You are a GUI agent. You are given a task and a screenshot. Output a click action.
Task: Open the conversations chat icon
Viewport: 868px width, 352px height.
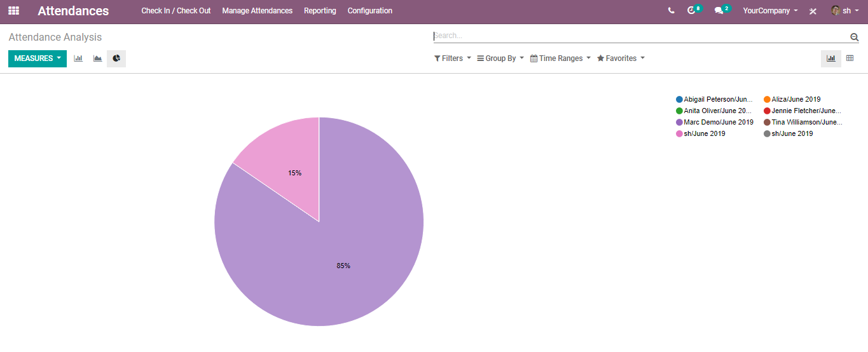pos(722,10)
